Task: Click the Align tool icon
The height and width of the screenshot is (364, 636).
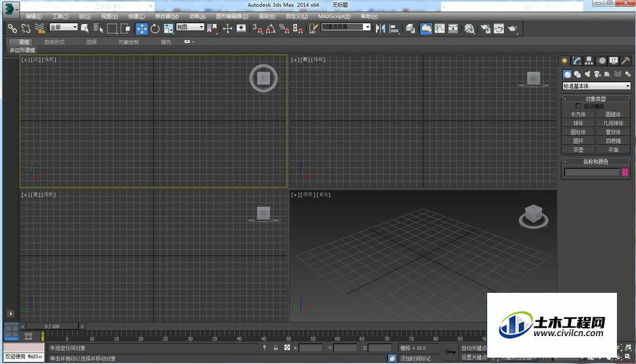Action: coord(394,29)
